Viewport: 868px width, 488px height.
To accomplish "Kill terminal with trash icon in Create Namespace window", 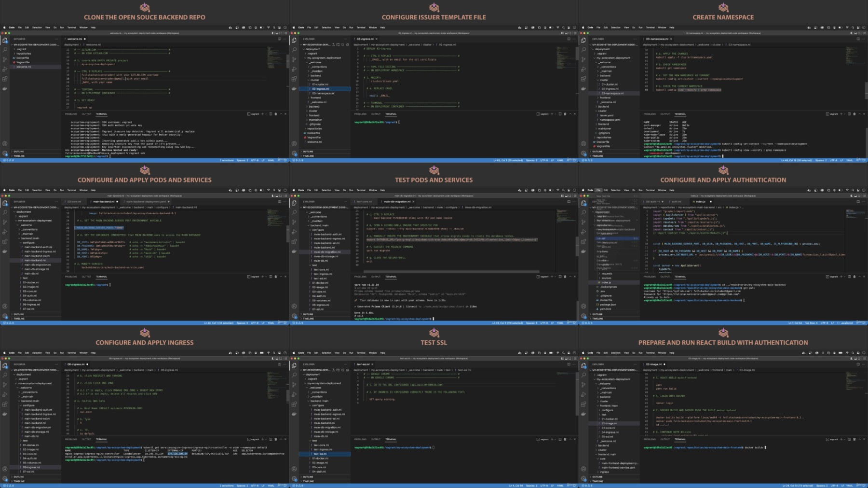I will click(x=854, y=114).
